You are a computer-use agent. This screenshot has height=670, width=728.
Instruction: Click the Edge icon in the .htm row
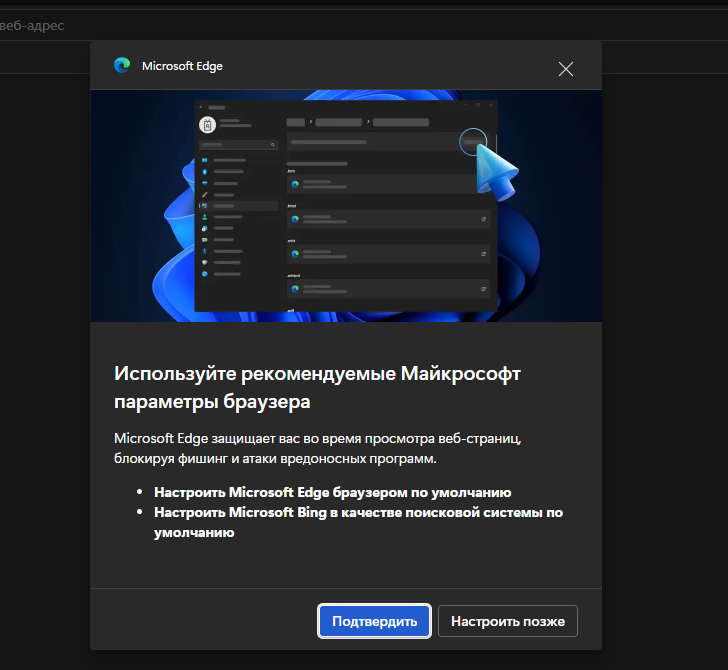[x=295, y=185]
